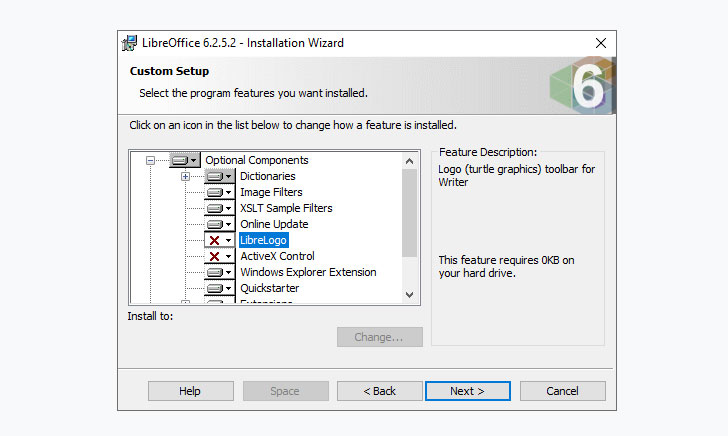Select the Dictionaries tree item
This screenshot has width=728, height=436.
[x=267, y=176]
